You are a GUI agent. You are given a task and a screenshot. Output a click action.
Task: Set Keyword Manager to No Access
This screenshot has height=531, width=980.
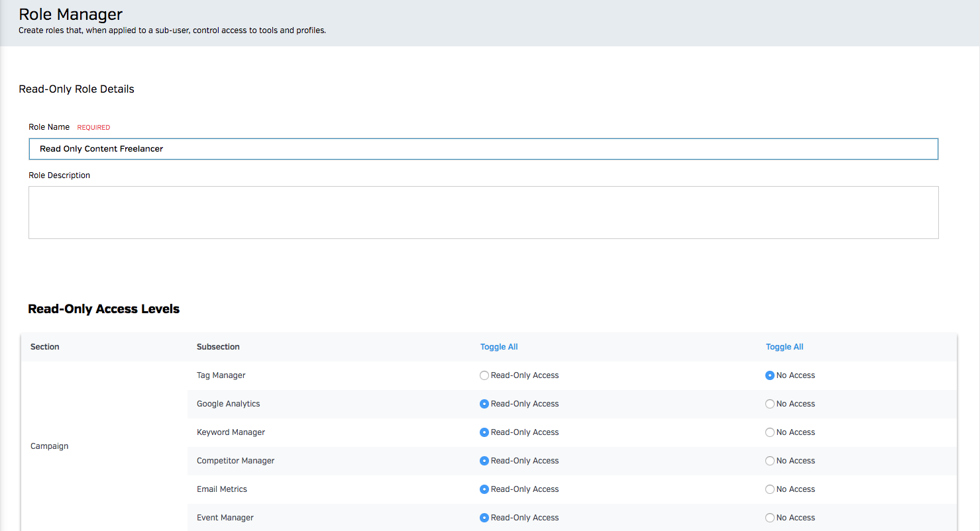click(x=770, y=432)
